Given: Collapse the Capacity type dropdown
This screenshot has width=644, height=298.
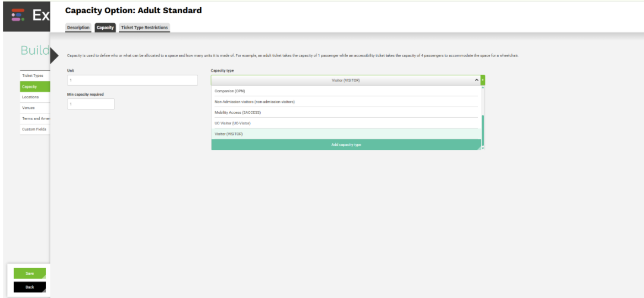Looking at the screenshot, I should click(346, 80).
